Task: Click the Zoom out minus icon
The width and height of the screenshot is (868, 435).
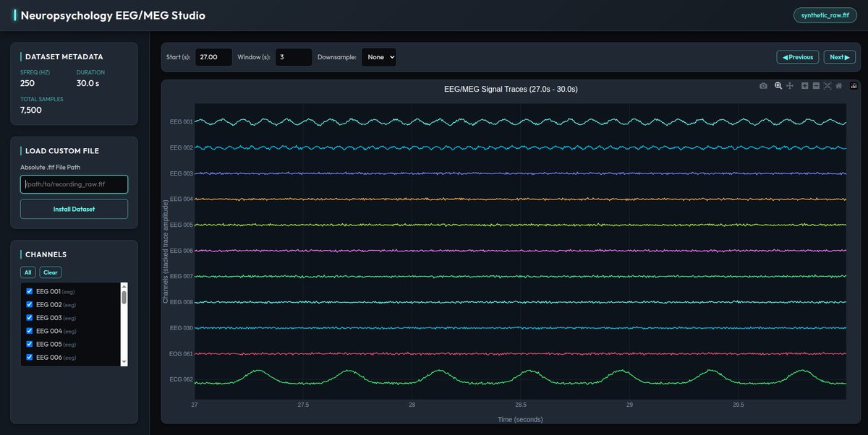Action: pyautogui.click(x=816, y=86)
